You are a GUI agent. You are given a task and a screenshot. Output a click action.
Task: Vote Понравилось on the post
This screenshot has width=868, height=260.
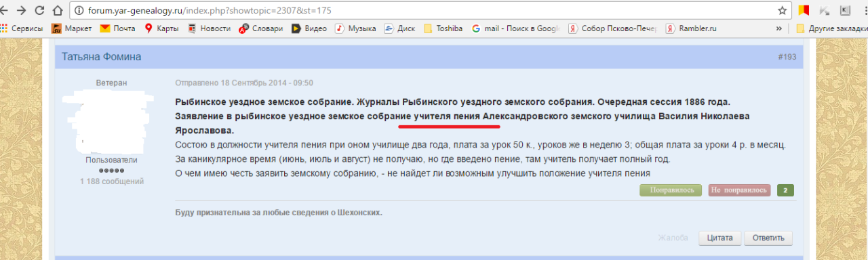(671, 190)
